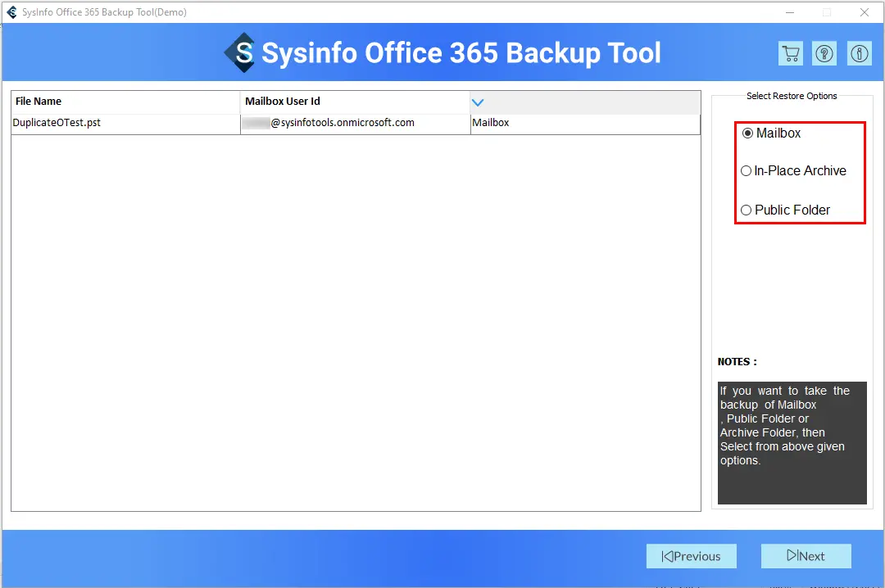Screen dimensions: 885x588
Task: Open the help question mark icon
Action: point(824,53)
